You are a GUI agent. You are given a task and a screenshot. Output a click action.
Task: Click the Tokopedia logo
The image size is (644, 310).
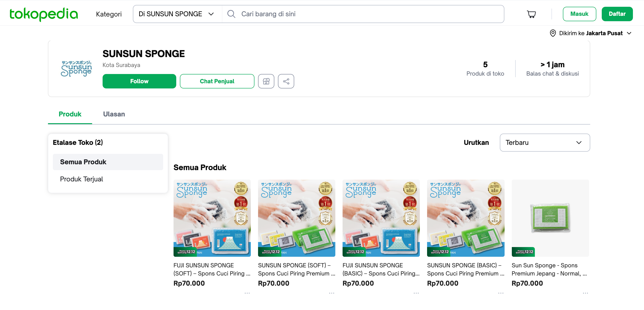[44, 14]
